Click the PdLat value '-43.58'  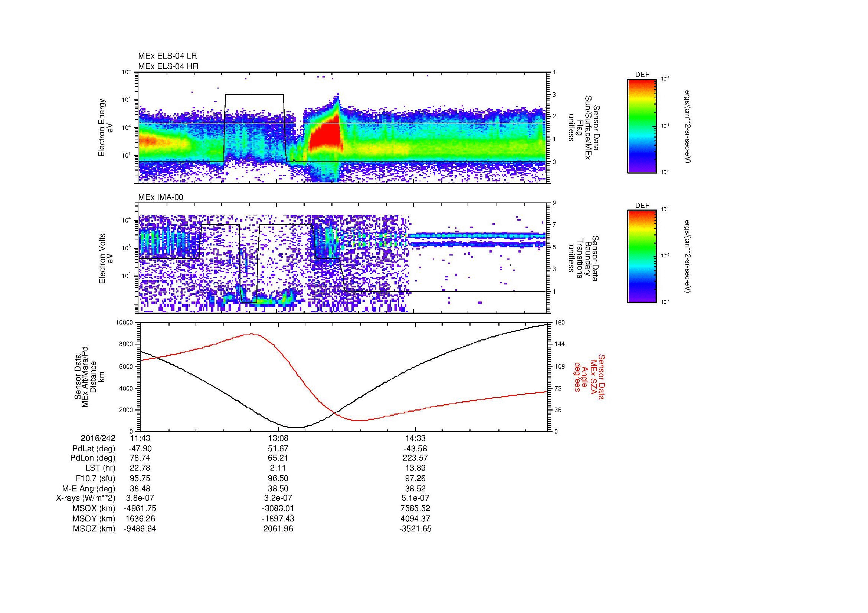pos(415,449)
